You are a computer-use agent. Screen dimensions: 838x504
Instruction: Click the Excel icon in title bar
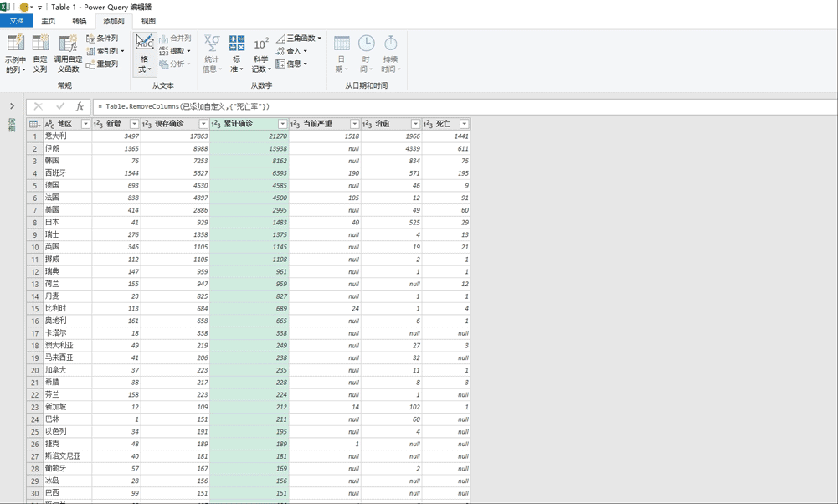pyautogui.click(x=5, y=7)
